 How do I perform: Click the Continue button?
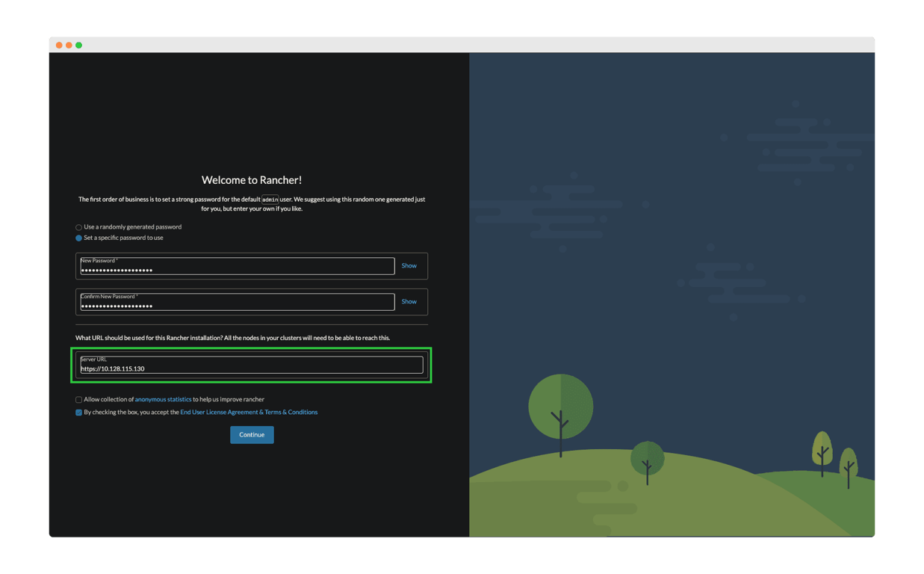tap(252, 435)
